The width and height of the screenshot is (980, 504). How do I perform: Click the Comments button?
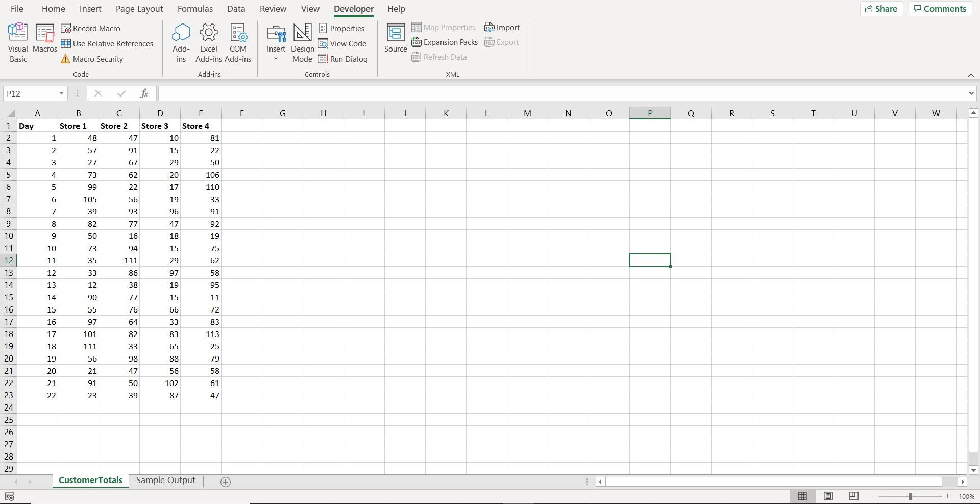pyautogui.click(x=940, y=9)
